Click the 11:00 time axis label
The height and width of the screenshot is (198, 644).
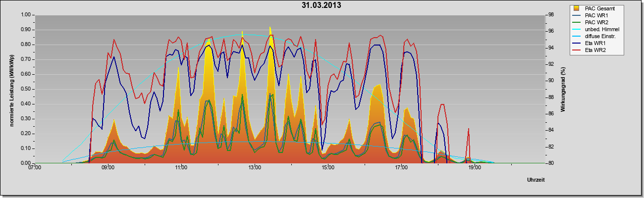(x=181, y=168)
